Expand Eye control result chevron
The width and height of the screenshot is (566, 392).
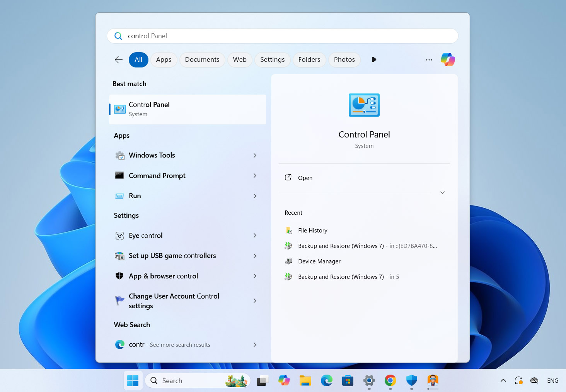pyautogui.click(x=255, y=236)
